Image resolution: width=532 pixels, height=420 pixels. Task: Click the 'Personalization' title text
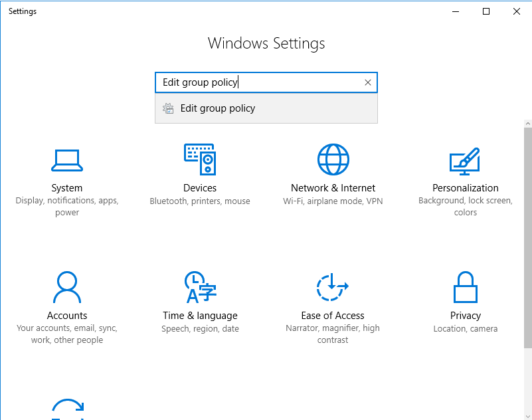coord(465,188)
